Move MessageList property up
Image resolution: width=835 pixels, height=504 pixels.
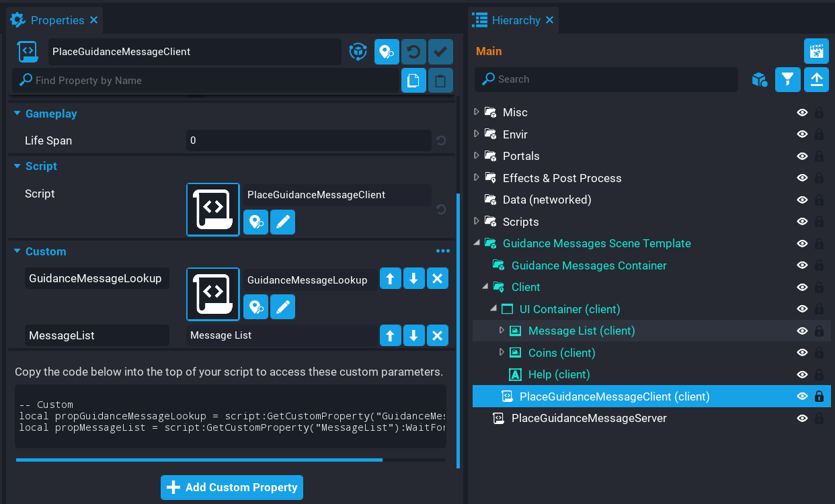pos(391,335)
